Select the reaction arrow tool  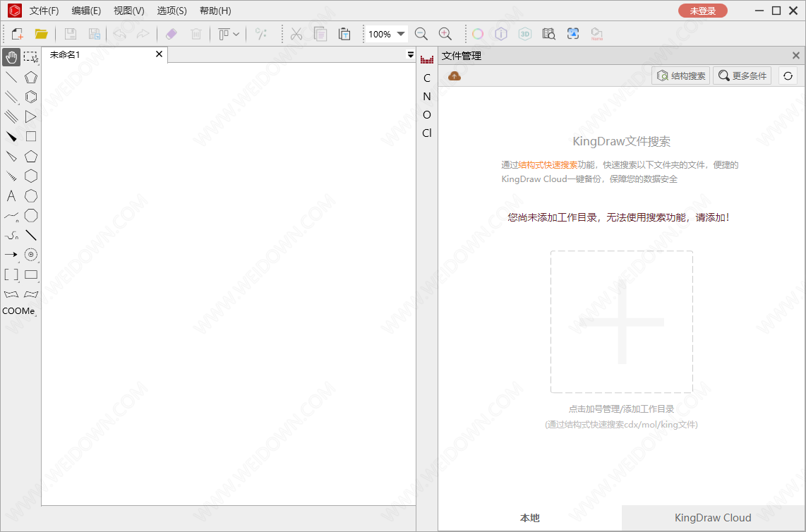pyautogui.click(x=11, y=255)
